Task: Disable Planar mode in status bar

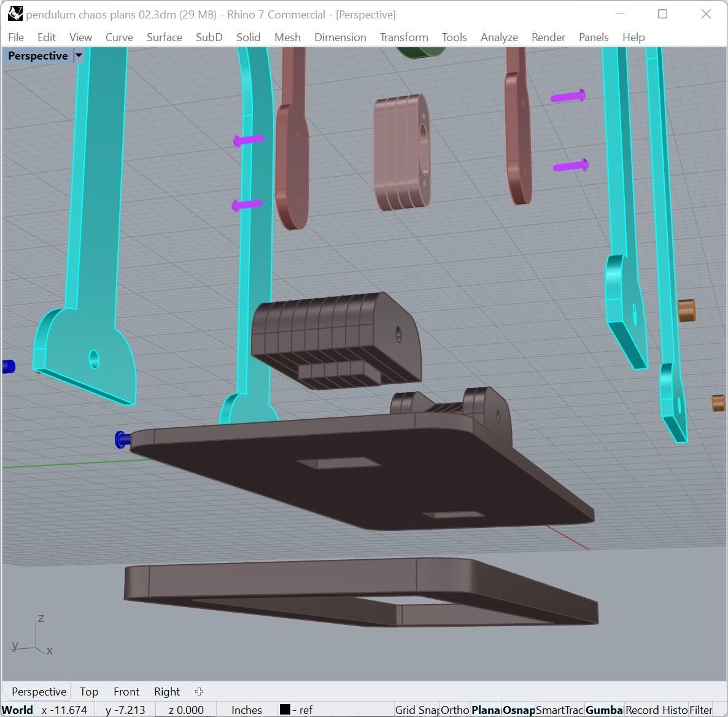Action: point(486,710)
